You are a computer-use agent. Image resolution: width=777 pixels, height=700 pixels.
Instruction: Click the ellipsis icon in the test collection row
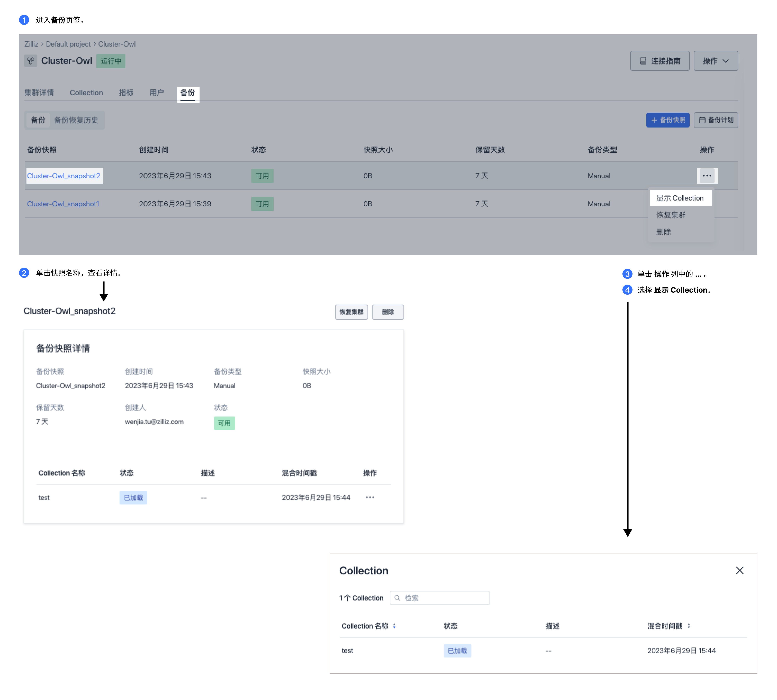tap(370, 497)
